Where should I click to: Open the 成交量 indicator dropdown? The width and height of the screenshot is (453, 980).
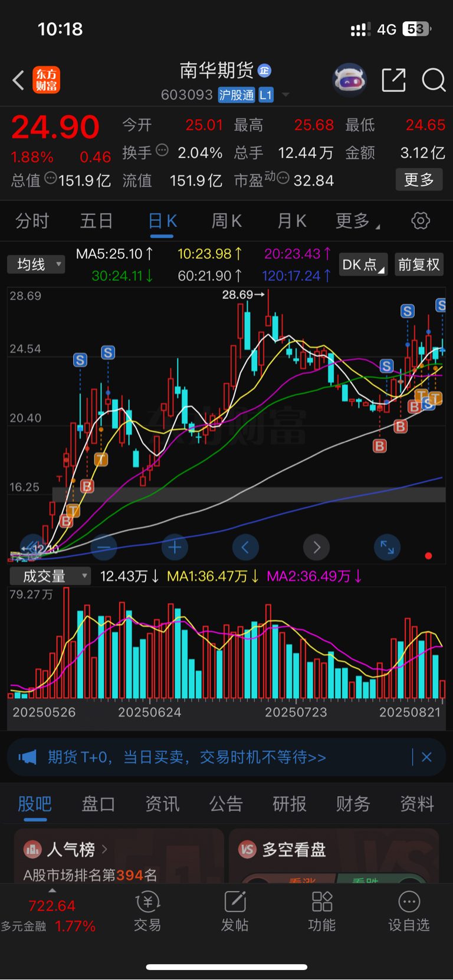(50, 576)
